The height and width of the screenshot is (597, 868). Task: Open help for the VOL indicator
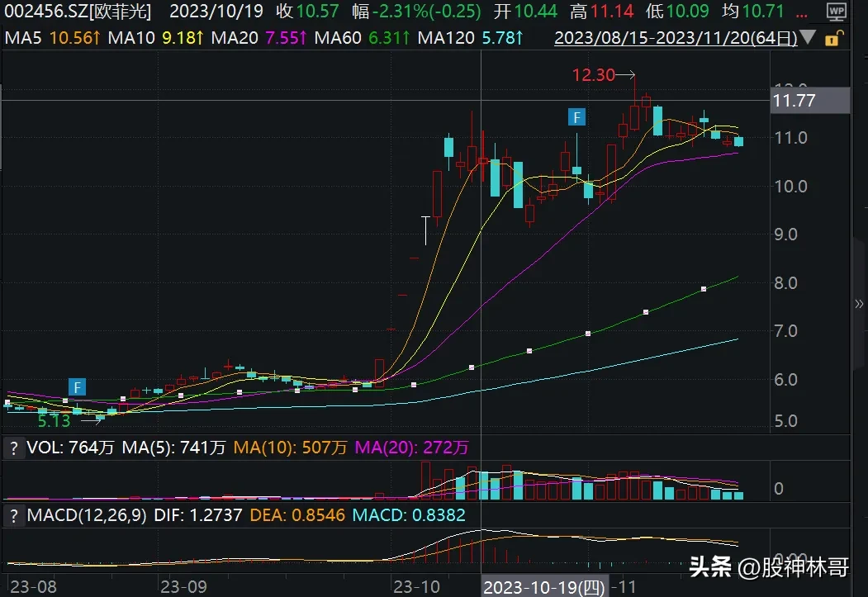click(x=13, y=448)
